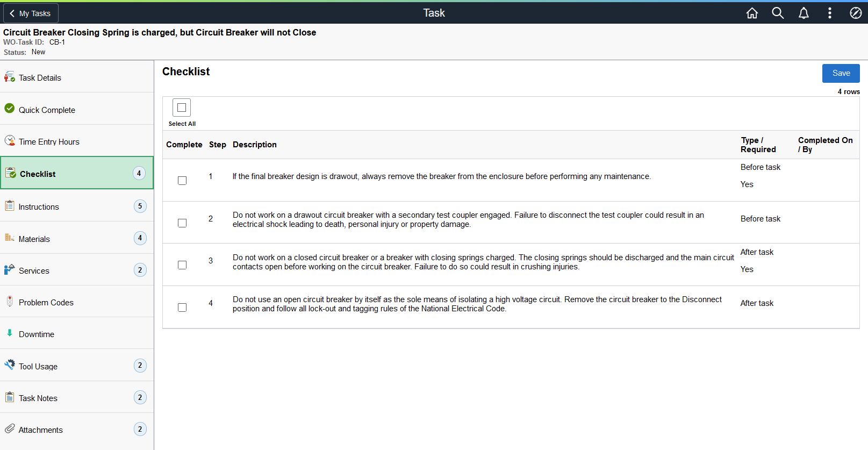The width and height of the screenshot is (868, 450).
Task: Save the checklist
Action: [841, 73]
